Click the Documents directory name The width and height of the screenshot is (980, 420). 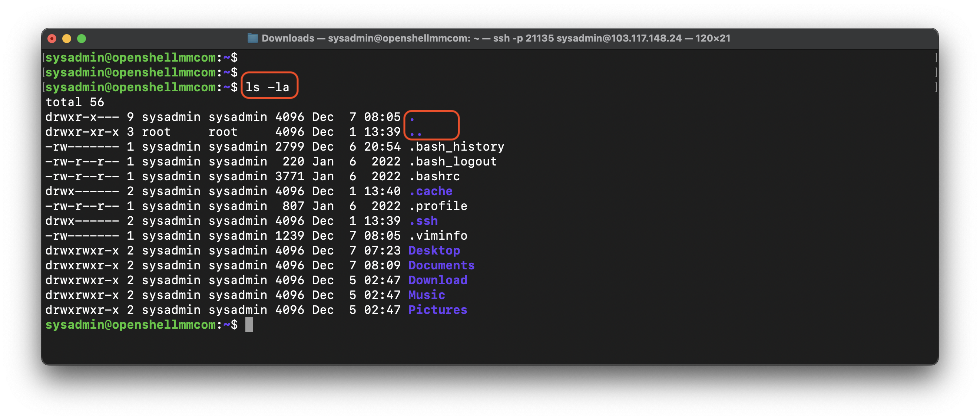coord(441,265)
